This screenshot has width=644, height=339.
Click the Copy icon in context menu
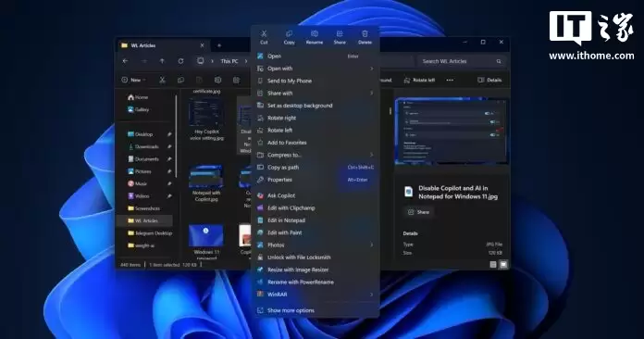click(x=289, y=33)
